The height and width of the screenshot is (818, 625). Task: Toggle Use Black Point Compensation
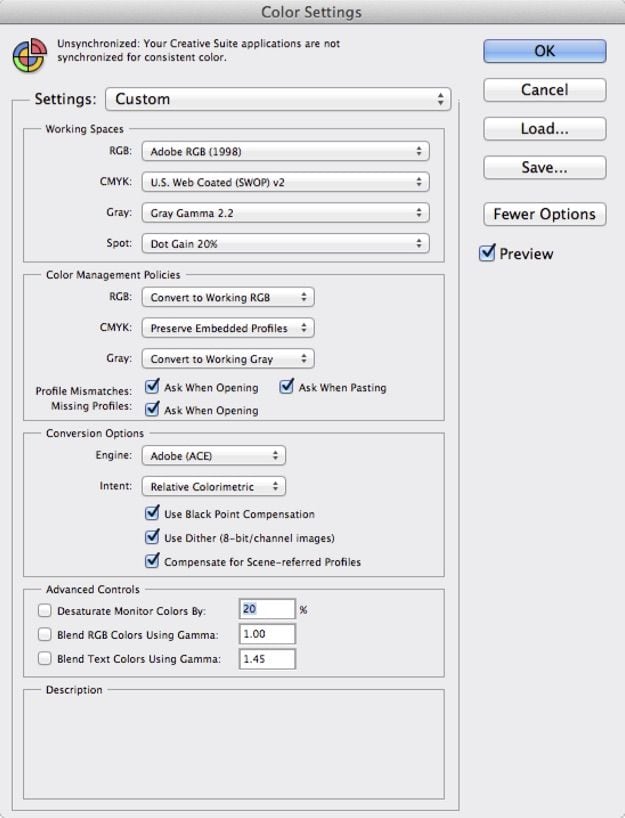(x=152, y=513)
